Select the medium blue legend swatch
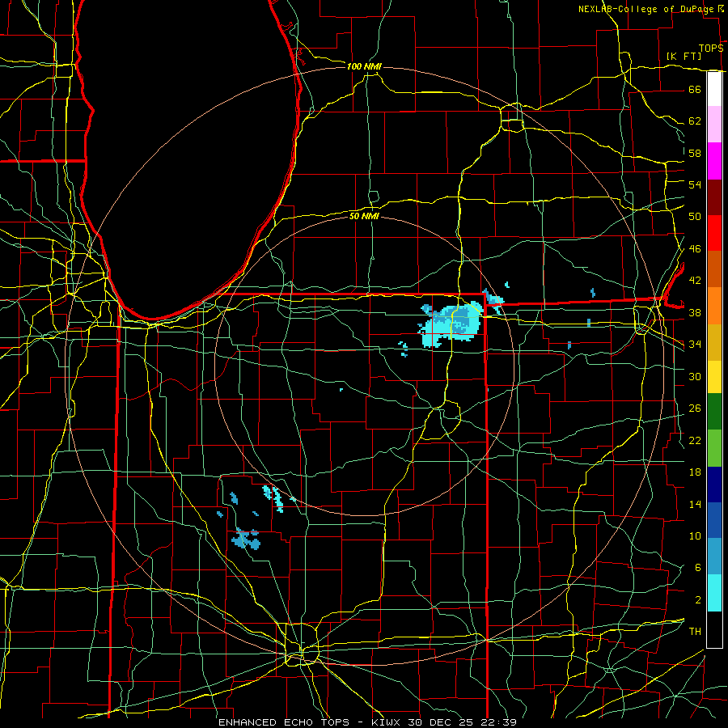Viewport: 728px width, 728px height. coord(714,520)
